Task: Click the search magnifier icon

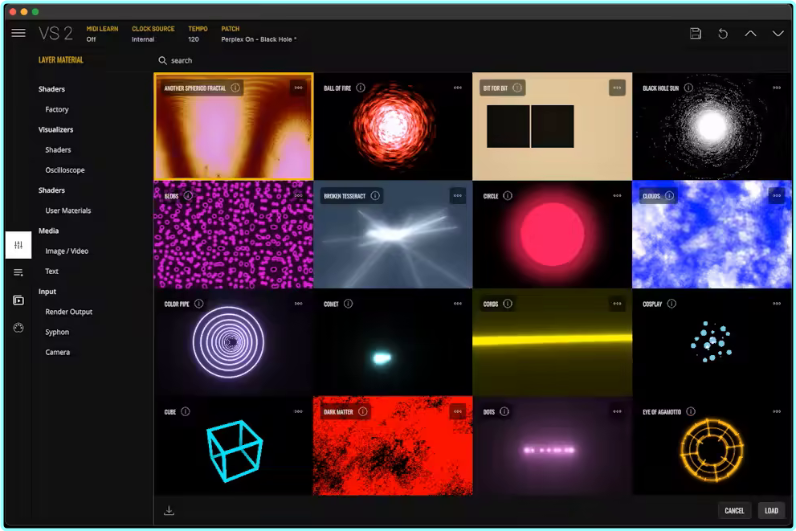Action: click(x=162, y=60)
